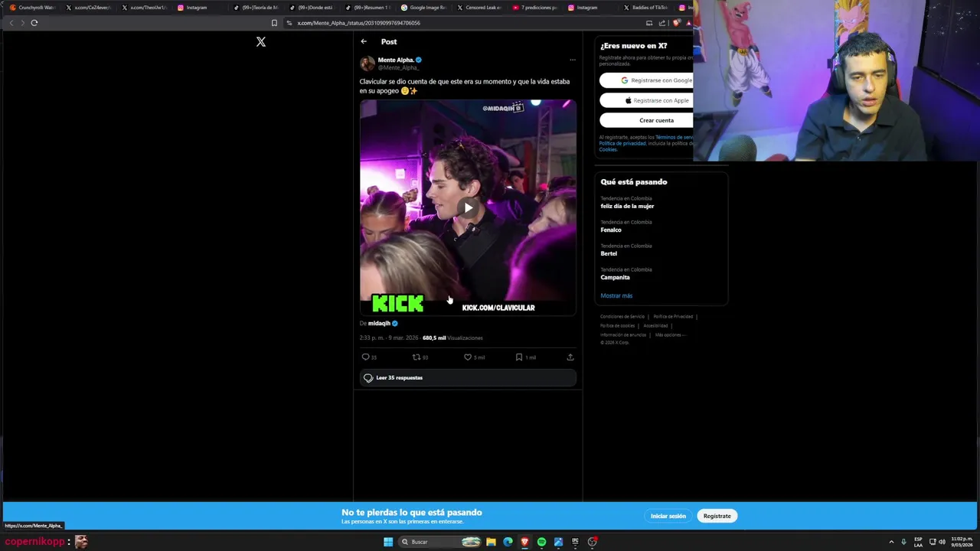Click the @Mente_Alpha_ handle
This screenshot has width=980, height=551.
tap(398, 67)
